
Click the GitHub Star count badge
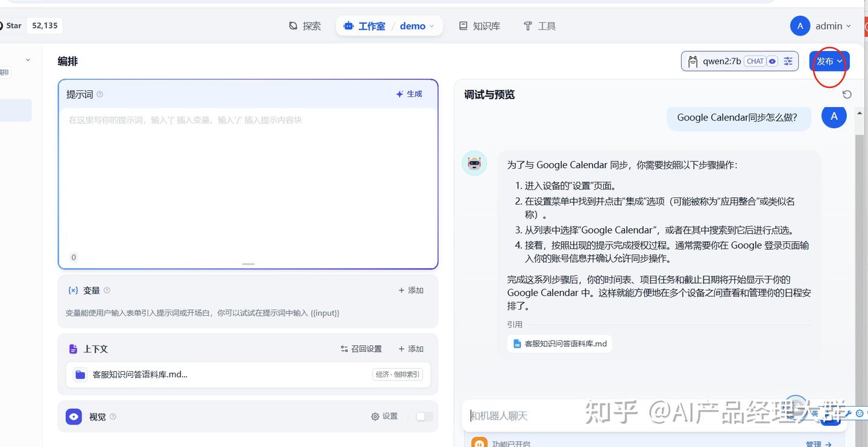click(x=45, y=25)
